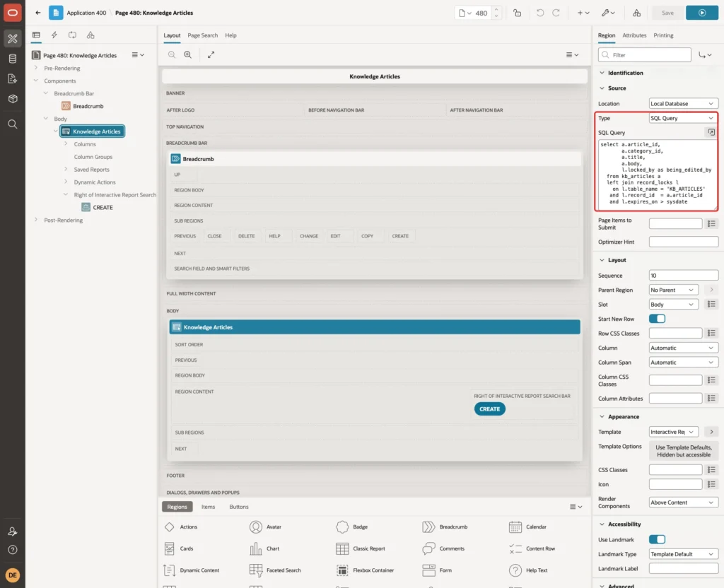This screenshot has height=588, width=724.
Task: Open the help question mark icon
Action: click(x=13, y=550)
